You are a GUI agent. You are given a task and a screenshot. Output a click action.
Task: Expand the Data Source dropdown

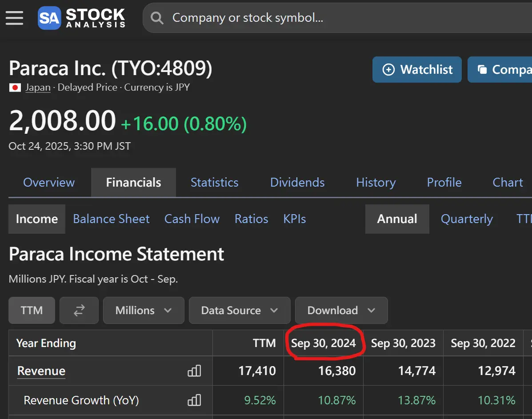[x=239, y=310]
